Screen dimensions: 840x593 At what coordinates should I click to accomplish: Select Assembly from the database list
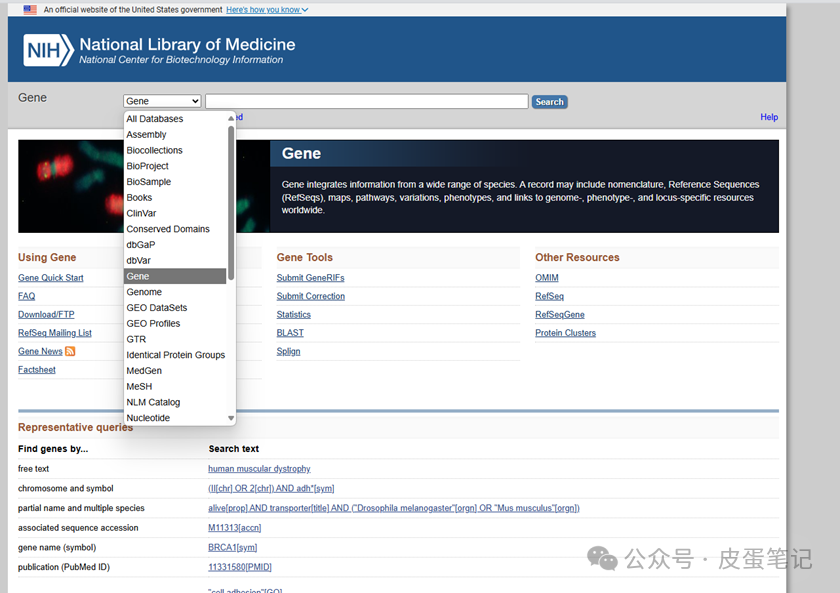pos(175,134)
